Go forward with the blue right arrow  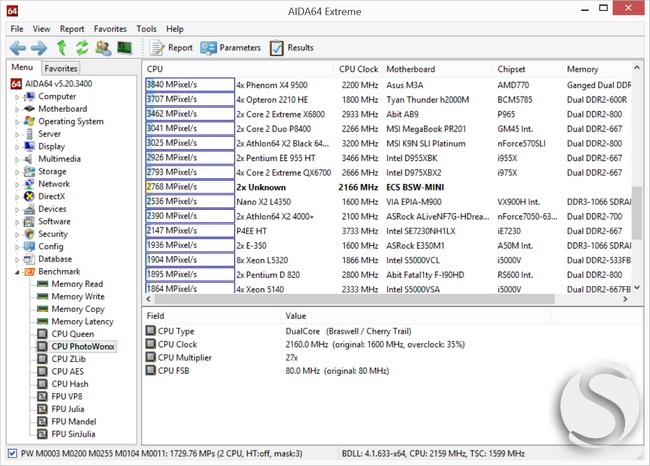pyautogui.click(x=39, y=48)
